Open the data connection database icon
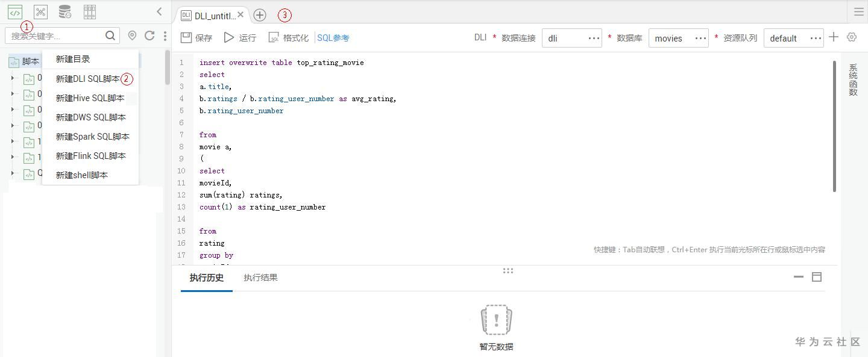This screenshot has height=357, width=868. [64, 11]
